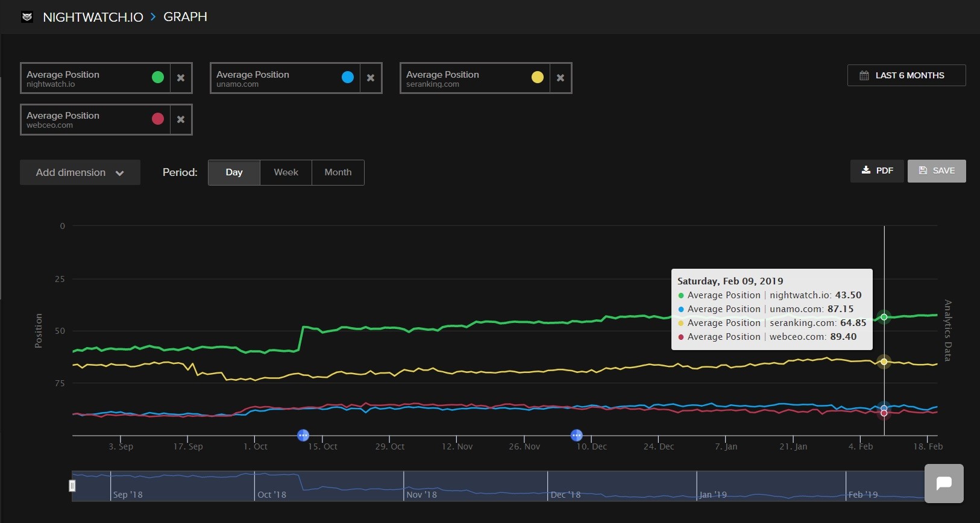
Task: Open the live chat bubble icon
Action: (944, 483)
